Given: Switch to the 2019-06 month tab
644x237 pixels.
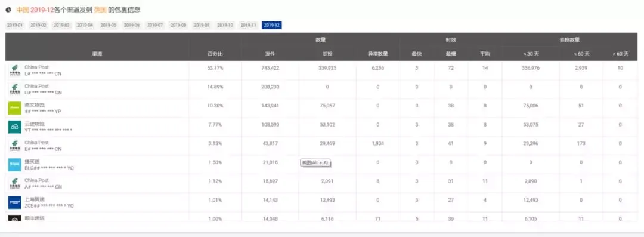Looking at the screenshot, I should click(x=131, y=25).
